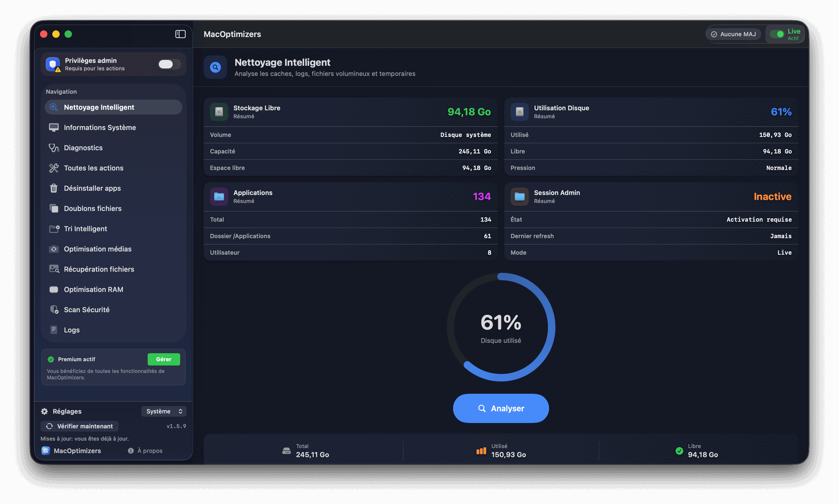Open Toutes les actions via the tools icon
The image size is (839, 504).
tap(54, 168)
